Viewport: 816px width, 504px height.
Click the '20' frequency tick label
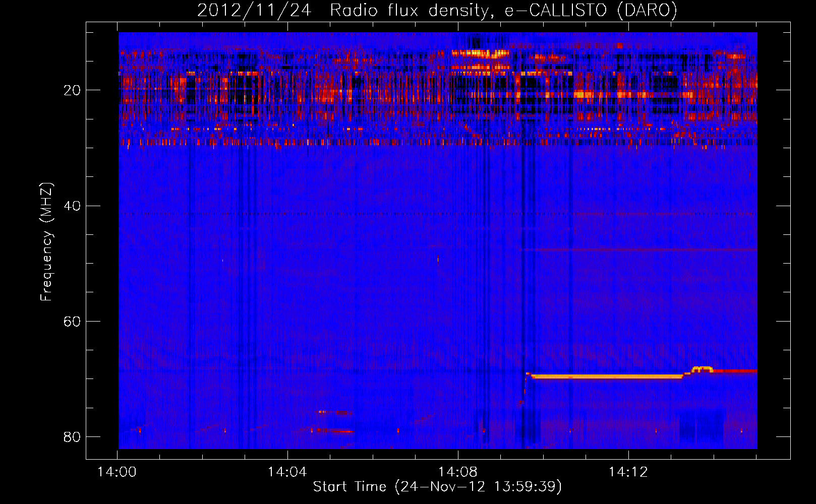(x=72, y=91)
